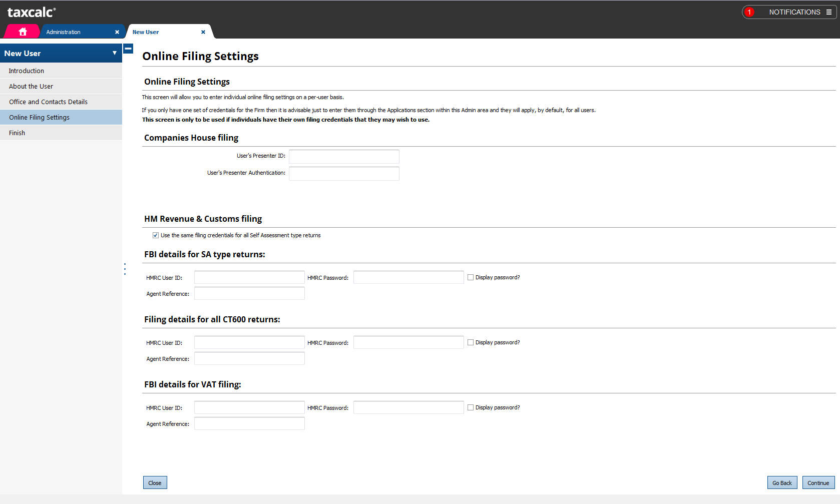
Task: Focus HMRC Password for CT600 returns
Action: (x=408, y=342)
